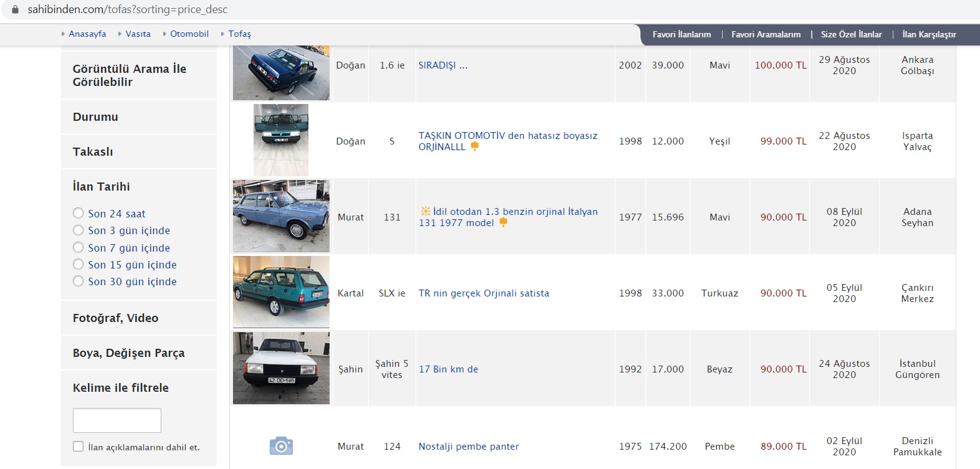Enable İlan açıklamalarını dahil et checkbox

[78, 447]
